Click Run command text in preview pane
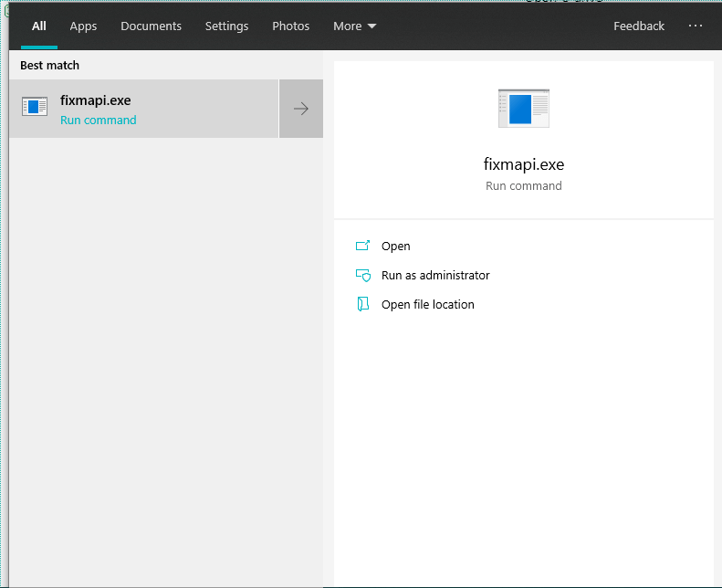Image resolution: width=722 pixels, height=588 pixels. (x=524, y=186)
